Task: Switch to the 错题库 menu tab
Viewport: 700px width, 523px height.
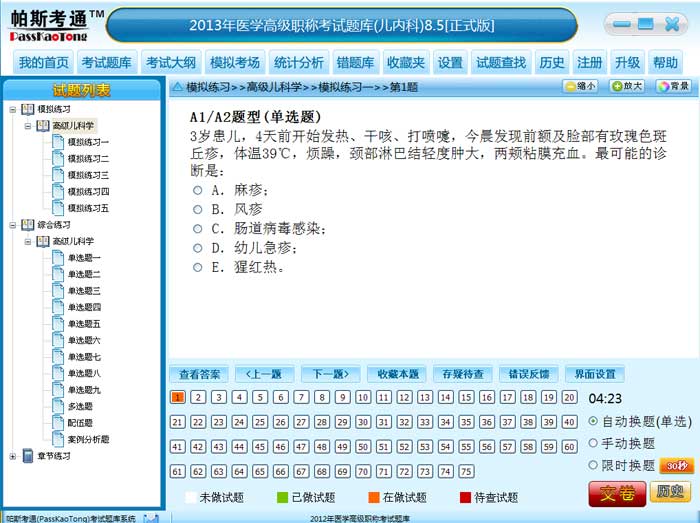Action: tap(356, 63)
